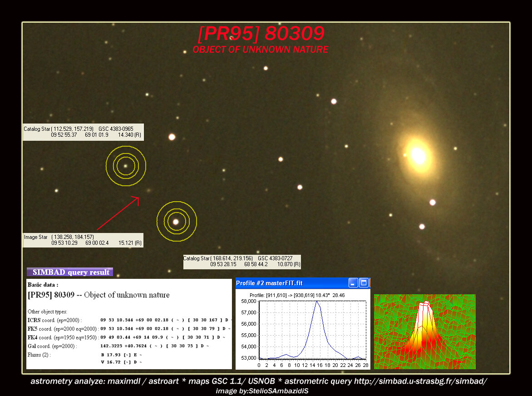This screenshot has width=532, height=396.
Task: Select the '[PR95] 80309' red title text
Action: pyautogui.click(x=261, y=33)
